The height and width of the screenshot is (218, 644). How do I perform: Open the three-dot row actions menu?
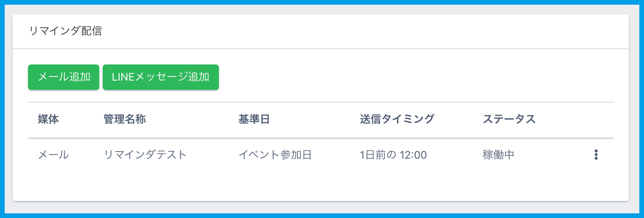click(596, 155)
